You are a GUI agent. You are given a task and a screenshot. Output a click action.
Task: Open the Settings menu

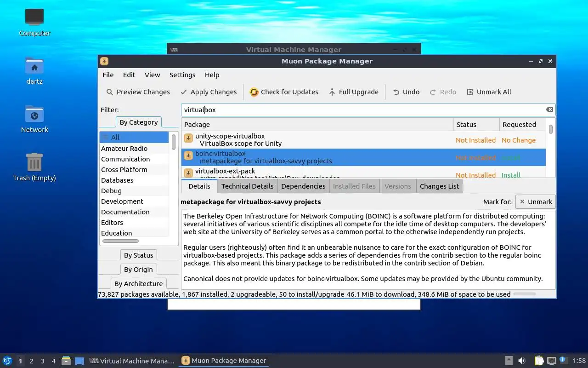point(182,75)
